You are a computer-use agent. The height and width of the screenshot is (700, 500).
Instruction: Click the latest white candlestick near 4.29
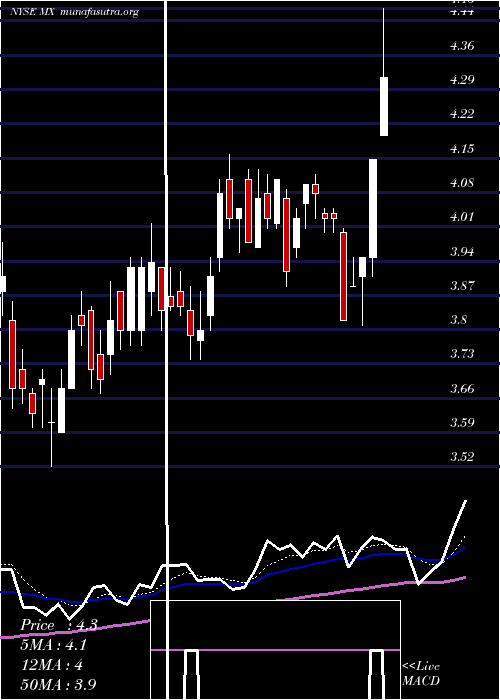(384, 106)
